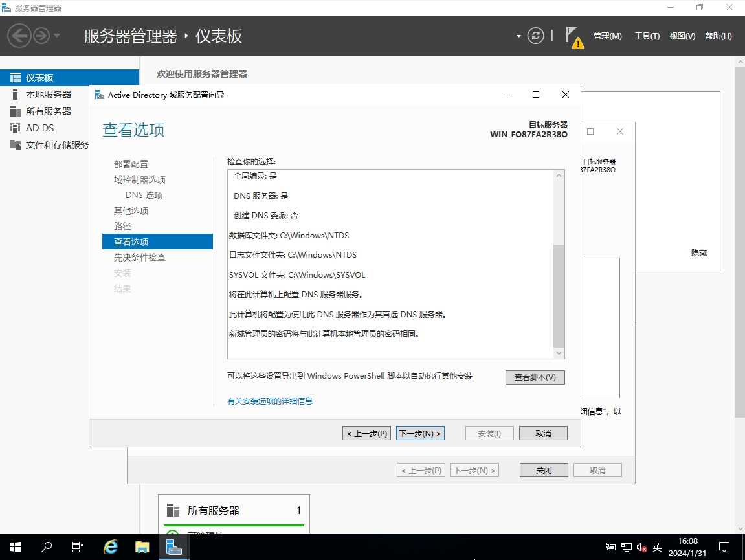
Task: Open the notifications flag with warning
Action: (x=573, y=36)
